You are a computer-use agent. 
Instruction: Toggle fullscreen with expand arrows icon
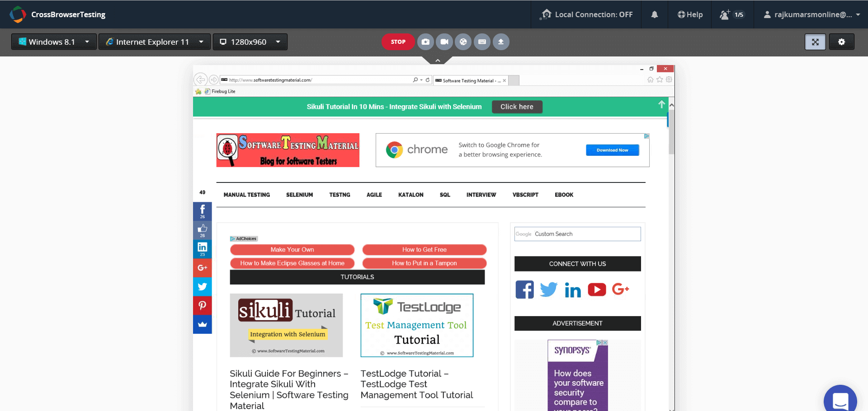815,42
